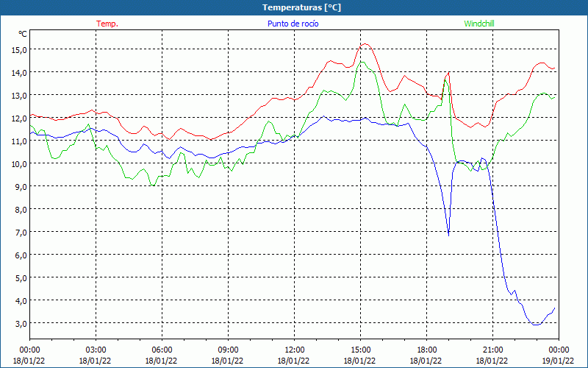Click the 8,0 y-axis value

(21, 210)
